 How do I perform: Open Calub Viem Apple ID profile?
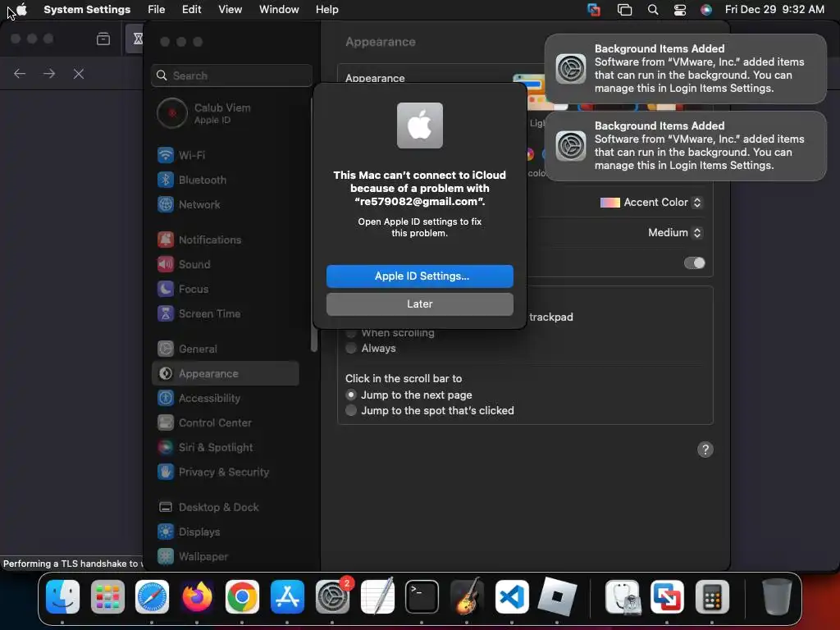pos(225,113)
